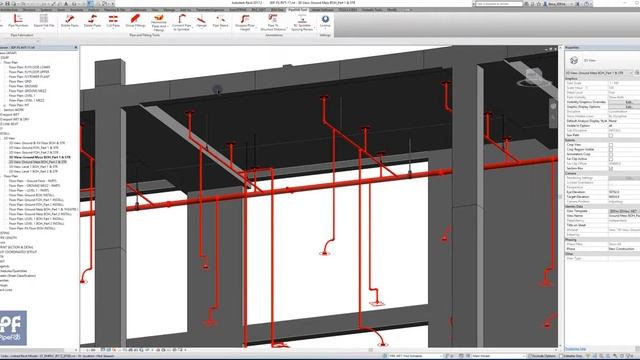Click the Eye Elevation value field

[624, 192]
